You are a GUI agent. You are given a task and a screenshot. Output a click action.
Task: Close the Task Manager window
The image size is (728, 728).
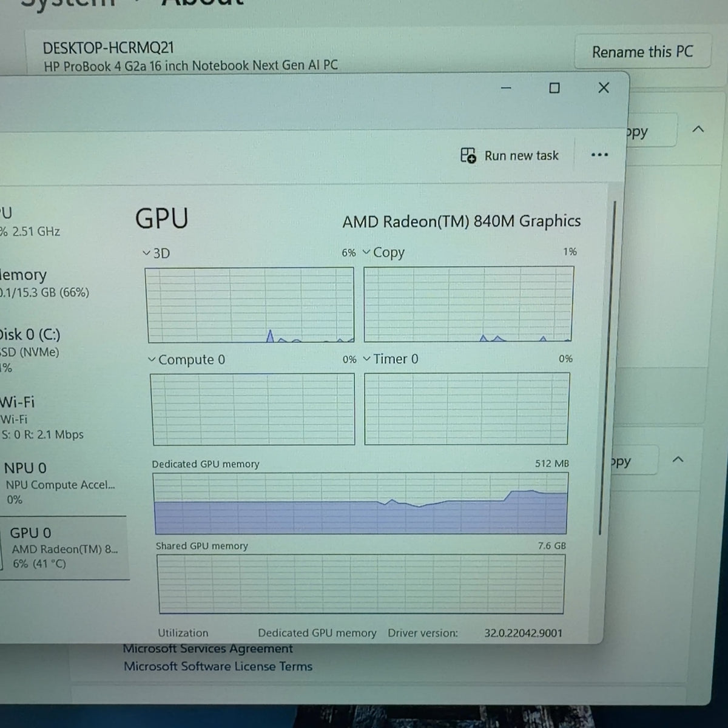click(604, 88)
